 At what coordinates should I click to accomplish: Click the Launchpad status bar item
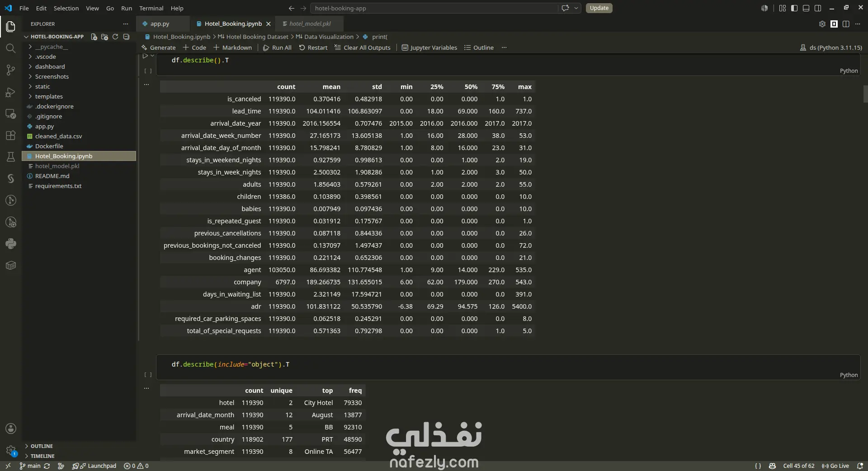point(94,466)
